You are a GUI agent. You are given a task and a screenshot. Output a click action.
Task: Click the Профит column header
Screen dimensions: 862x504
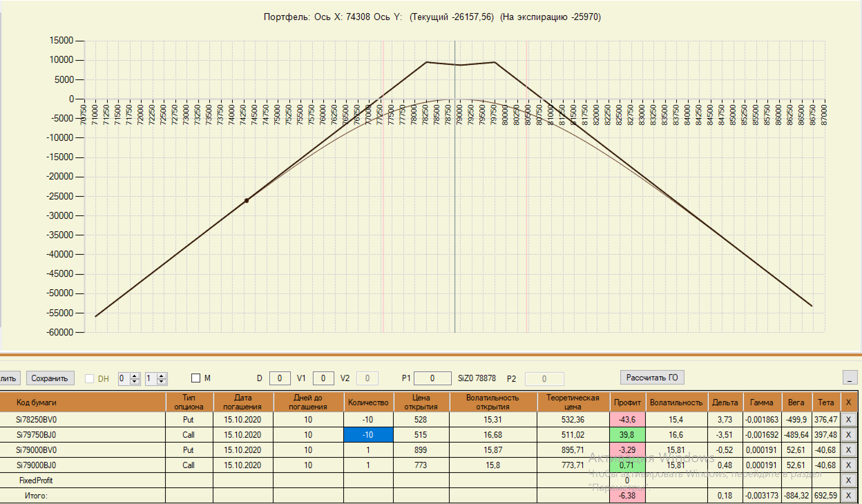pos(627,403)
